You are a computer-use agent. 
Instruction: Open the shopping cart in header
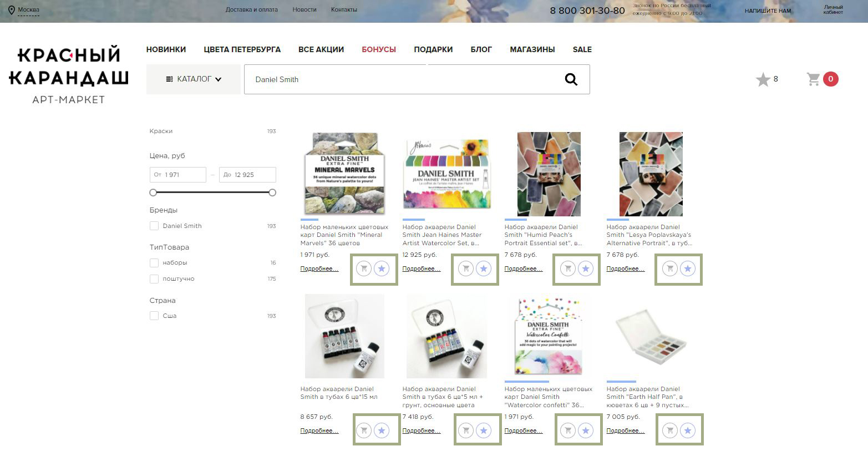coord(814,79)
